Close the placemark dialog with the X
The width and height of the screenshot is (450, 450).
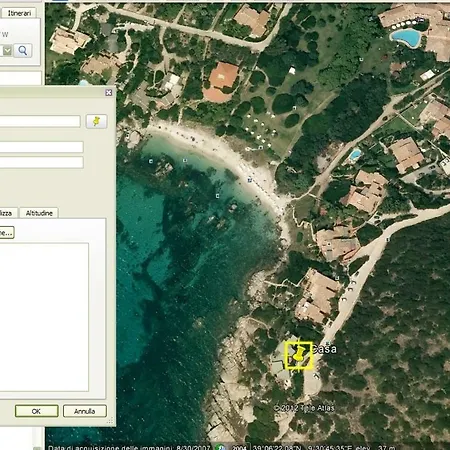click(x=109, y=93)
